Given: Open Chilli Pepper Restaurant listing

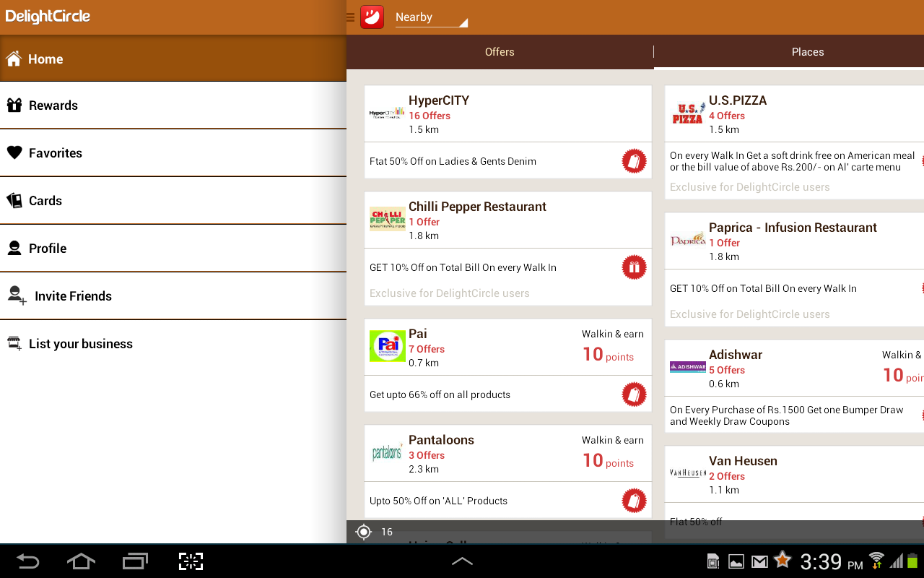Looking at the screenshot, I should [477, 207].
